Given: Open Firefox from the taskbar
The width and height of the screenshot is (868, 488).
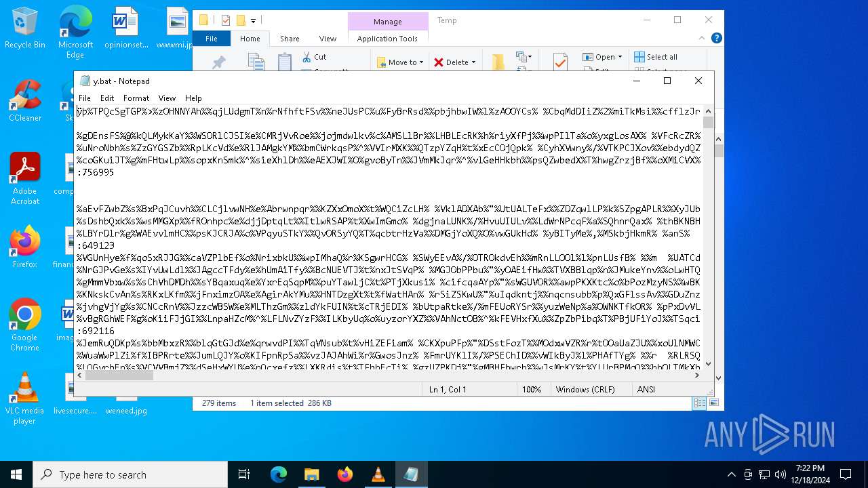Looking at the screenshot, I should coord(345,474).
